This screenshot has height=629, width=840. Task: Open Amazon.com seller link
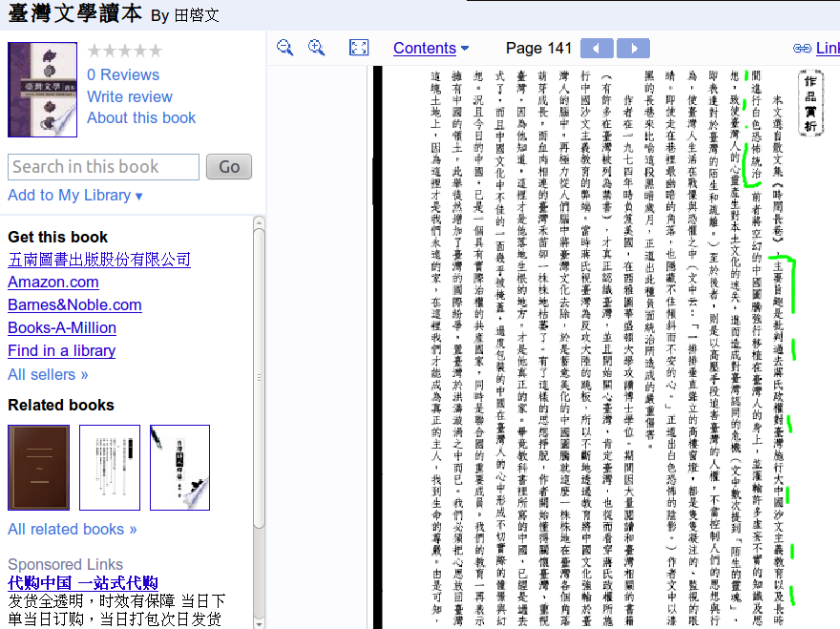tap(53, 282)
